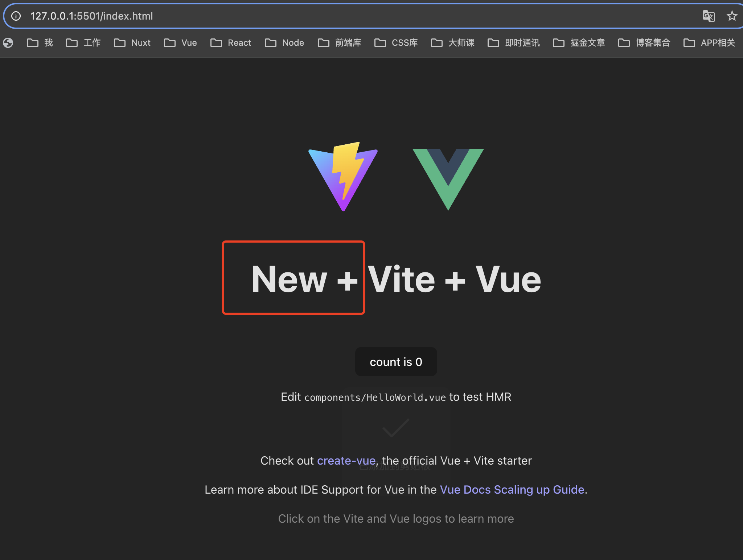Bookmark this page with the star icon
Viewport: 743px width, 560px height.
click(x=732, y=16)
